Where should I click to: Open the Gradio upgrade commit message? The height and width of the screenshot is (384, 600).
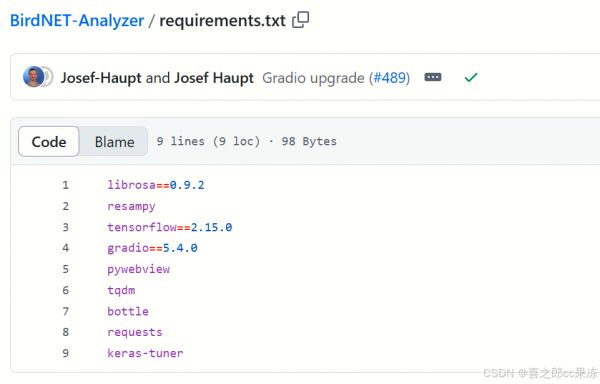pos(313,78)
